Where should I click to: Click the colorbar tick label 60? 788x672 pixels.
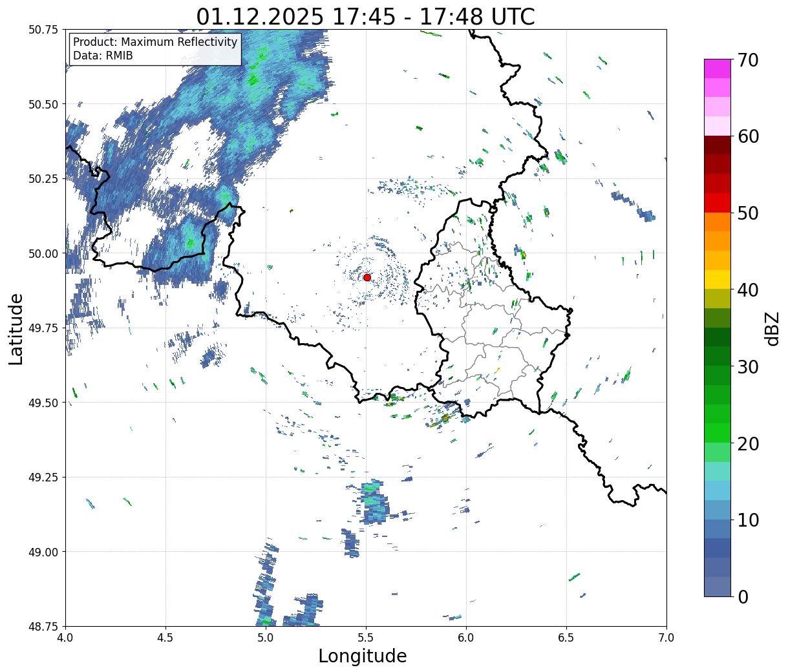[x=748, y=136]
